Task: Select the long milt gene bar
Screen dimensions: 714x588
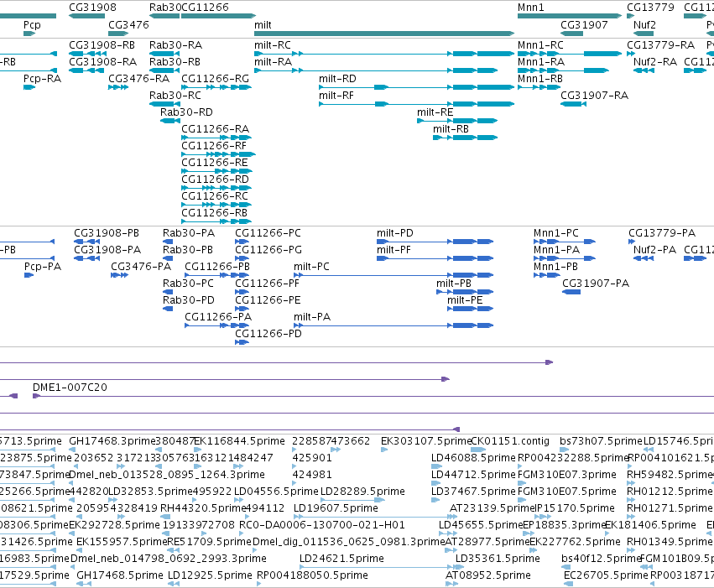Action: coord(384,34)
